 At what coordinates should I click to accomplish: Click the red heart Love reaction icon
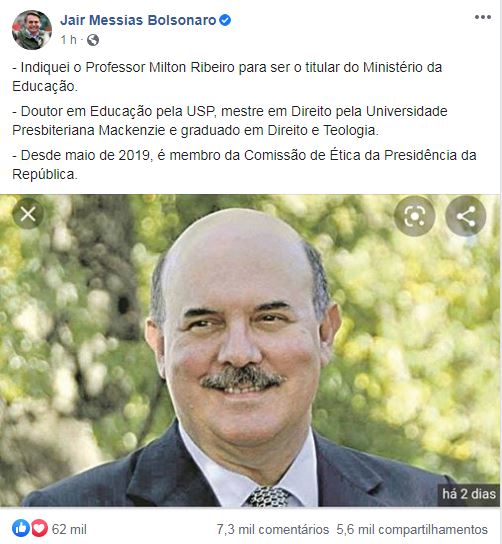(x=40, y=528)
